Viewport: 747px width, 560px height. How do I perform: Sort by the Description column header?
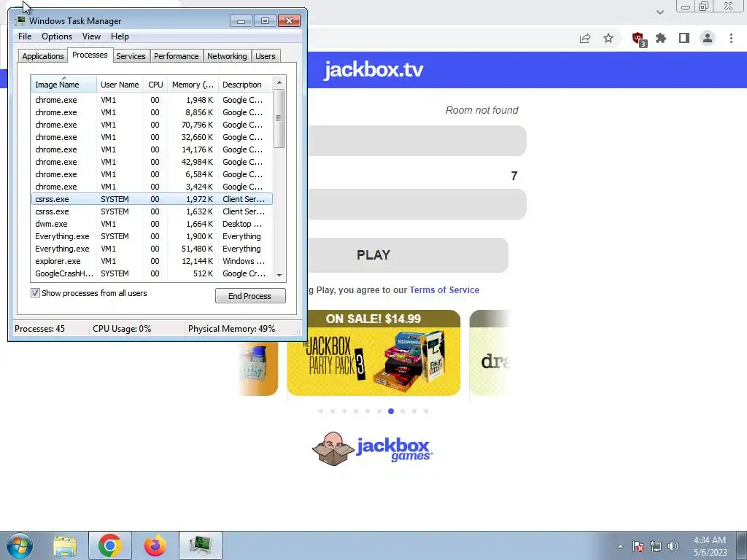(245, 85)
